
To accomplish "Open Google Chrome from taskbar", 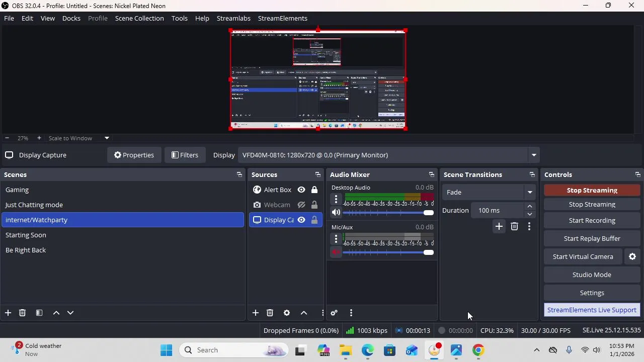I will [x=478, y=350].
